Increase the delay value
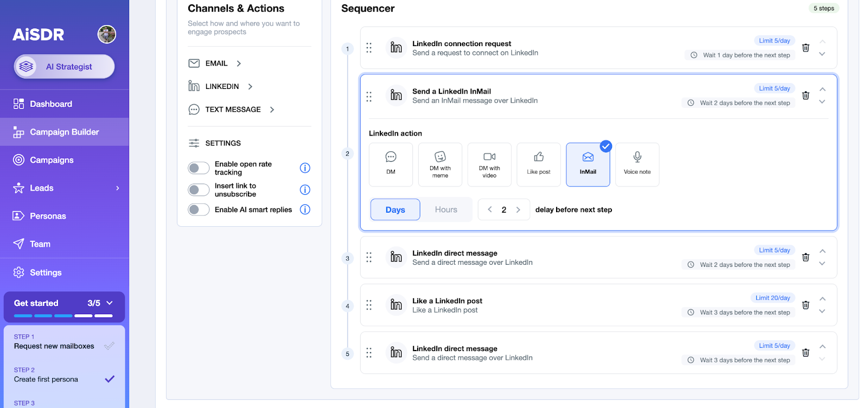Screen dimensions: 868x408 point(518,209)
